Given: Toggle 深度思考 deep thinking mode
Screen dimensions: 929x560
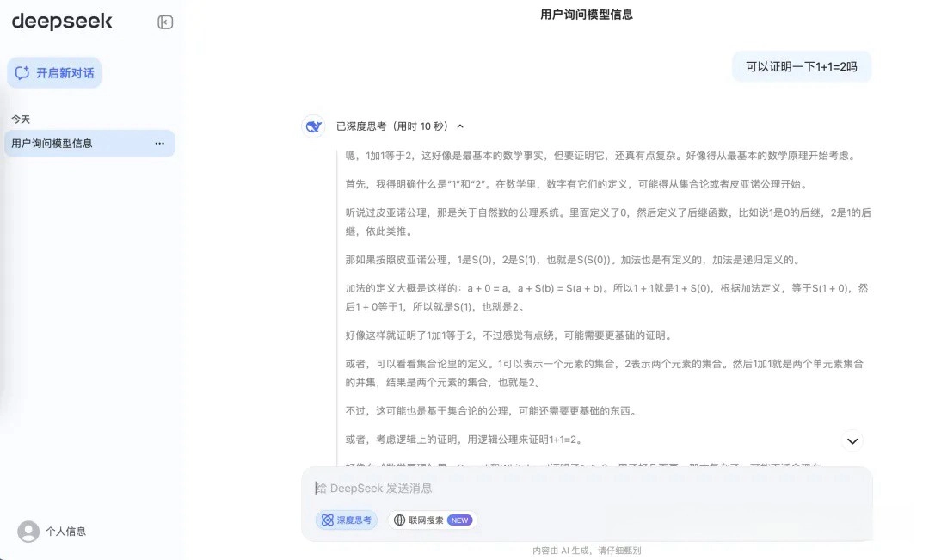Looking at the screenshot, I should 346,520.
